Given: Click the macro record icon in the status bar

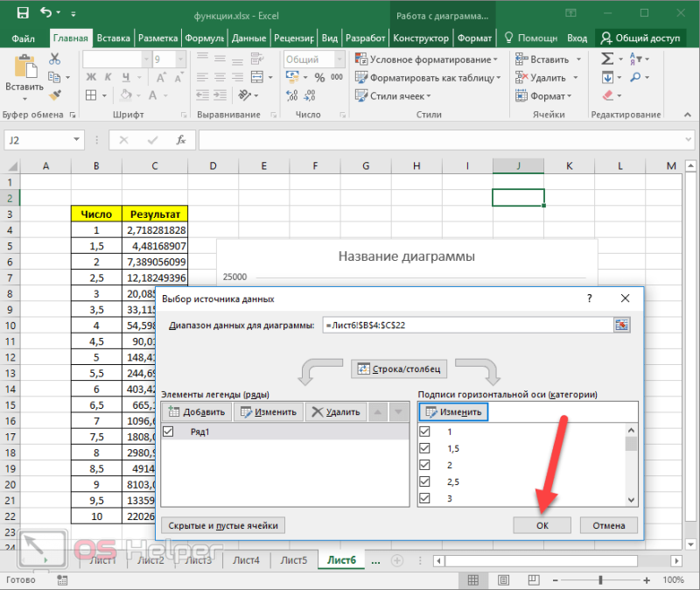Looking at the screenshot, I should click(62, 580).
